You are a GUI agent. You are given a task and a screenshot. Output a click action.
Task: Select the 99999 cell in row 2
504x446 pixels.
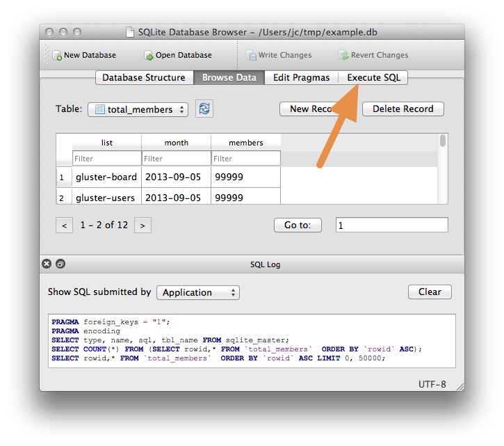(246, 196)
